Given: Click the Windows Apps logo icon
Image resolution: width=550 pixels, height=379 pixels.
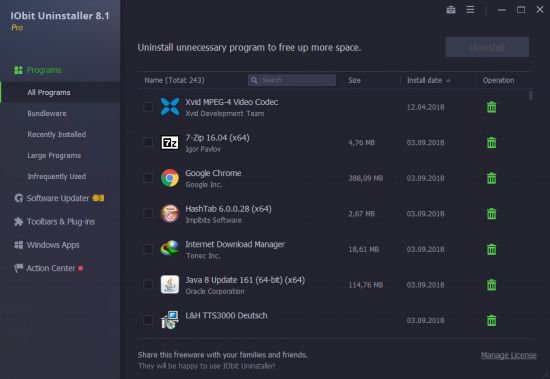Looking at the screenshot, I should pos(19,245).
